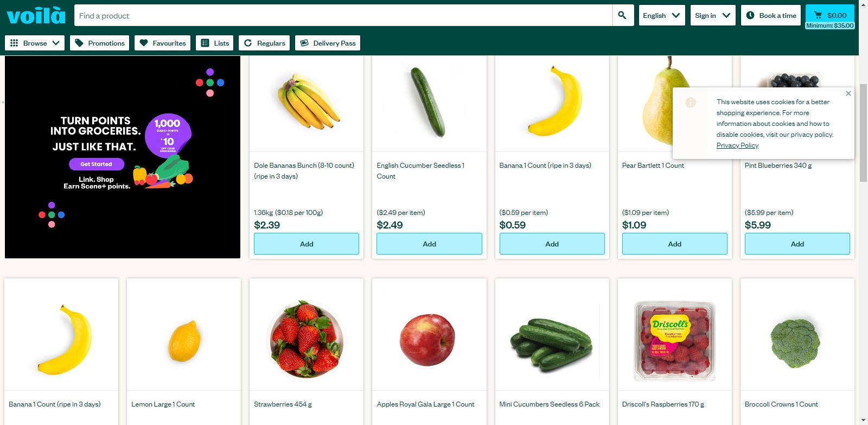Viewport: 868px width, 425px height.
Task: Click the Voilà logo
Action: 36,15
